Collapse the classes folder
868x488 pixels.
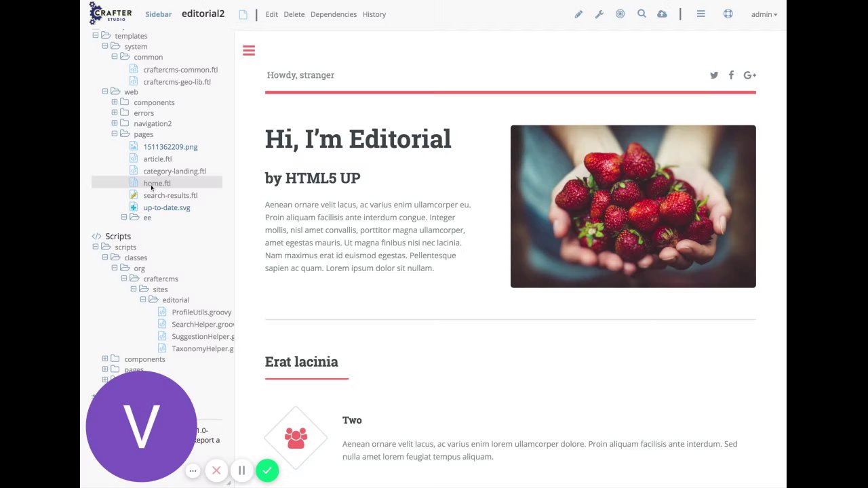105,258
